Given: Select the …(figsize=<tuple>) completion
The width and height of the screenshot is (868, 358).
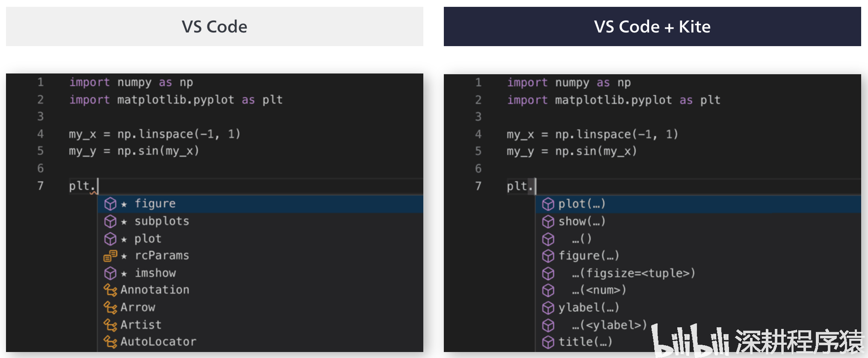Looking at the screenshot, I should [x=634, y=273].
